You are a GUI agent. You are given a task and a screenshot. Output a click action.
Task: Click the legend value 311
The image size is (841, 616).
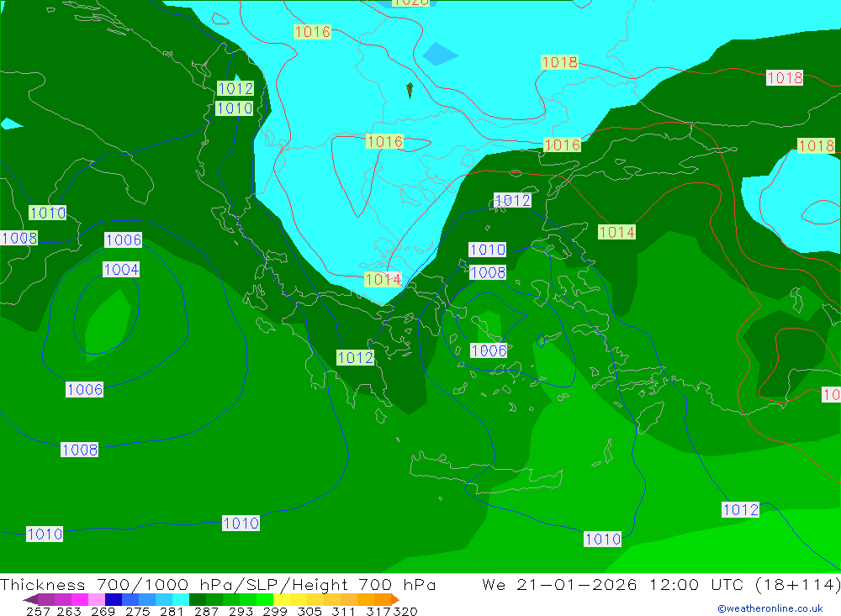[343, 611]
